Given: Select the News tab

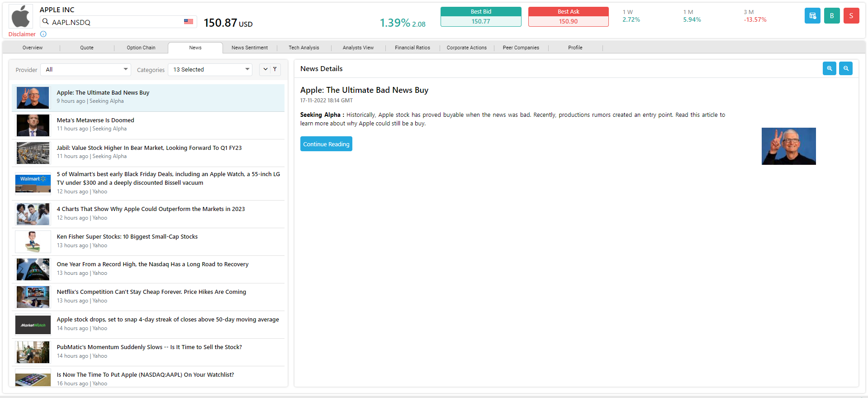Looking at the screenshot, I should tap(195, 48).
